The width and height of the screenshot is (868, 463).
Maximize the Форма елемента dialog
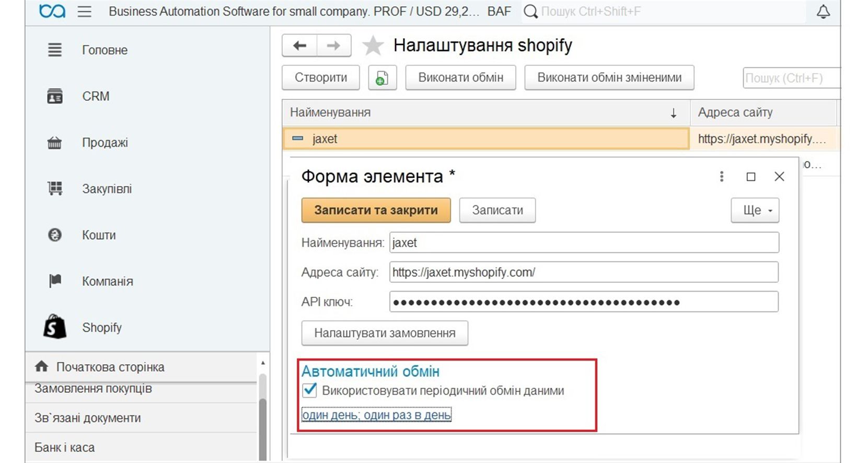tap(751, 177)
